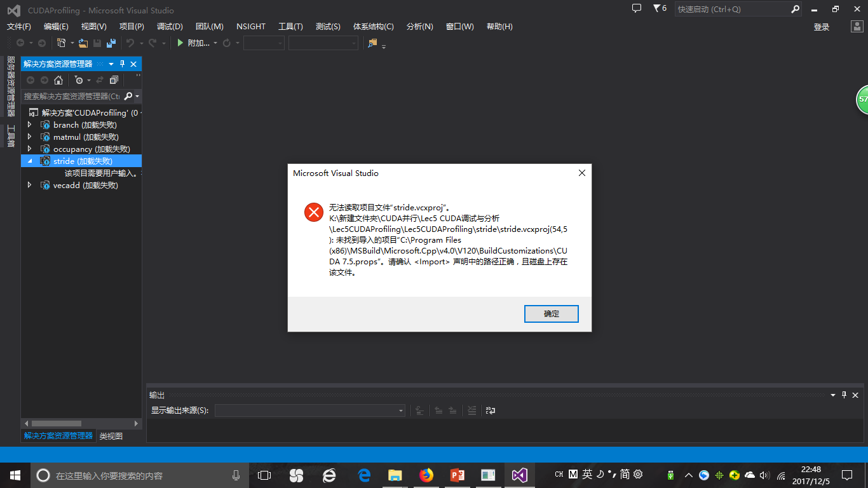
Task: Open Solution Explorer window position dropdown arrow
Action: pyautogui.click(x=111, y=64)
